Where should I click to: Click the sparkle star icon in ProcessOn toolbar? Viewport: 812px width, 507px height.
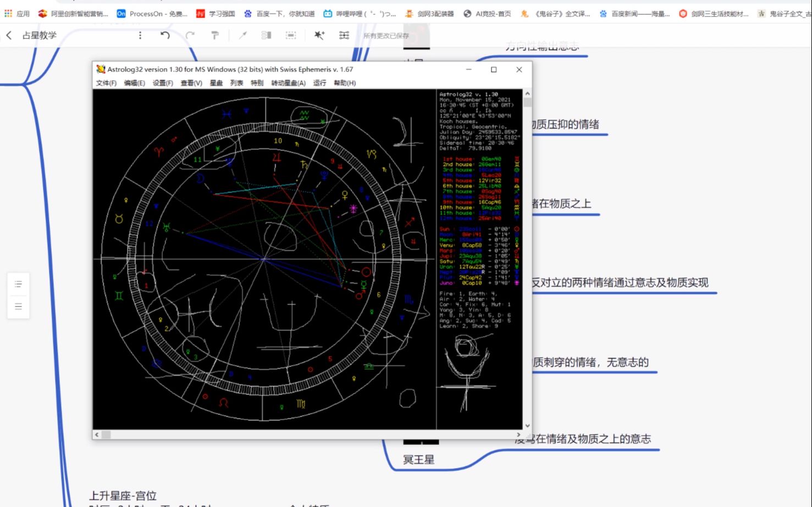(319, 35)
